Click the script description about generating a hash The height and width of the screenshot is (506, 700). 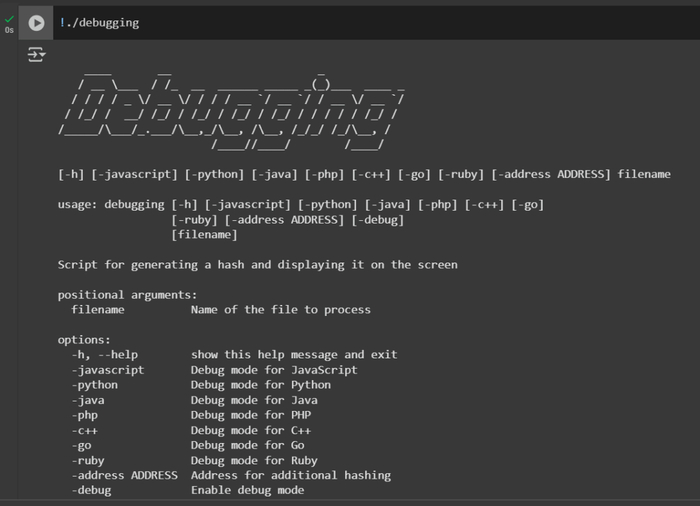(257, 265)
